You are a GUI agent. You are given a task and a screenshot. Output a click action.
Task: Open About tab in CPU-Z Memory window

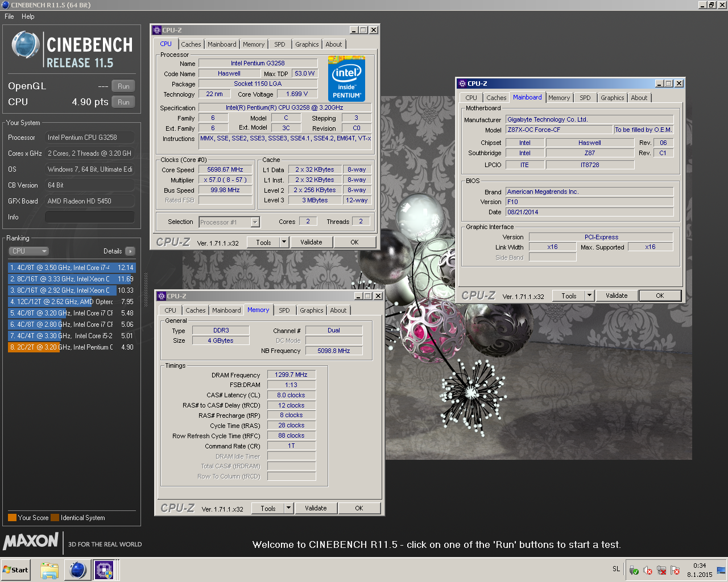pos(338,310)
